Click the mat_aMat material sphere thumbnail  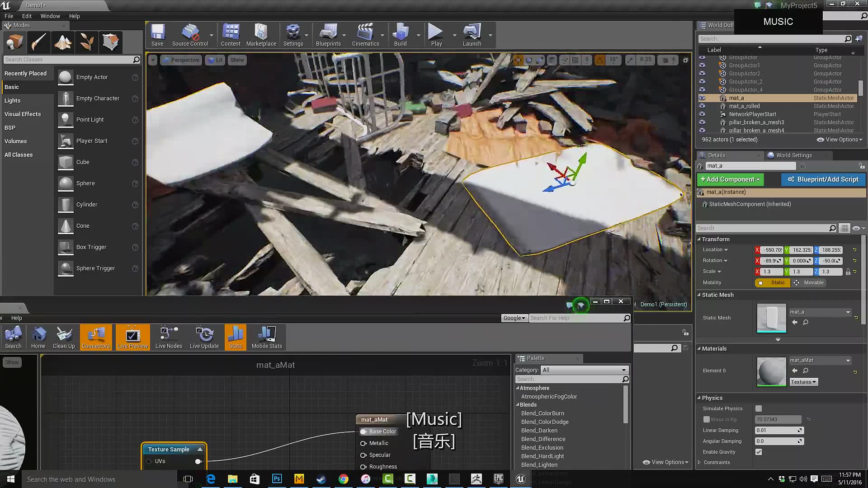(771, 371)
